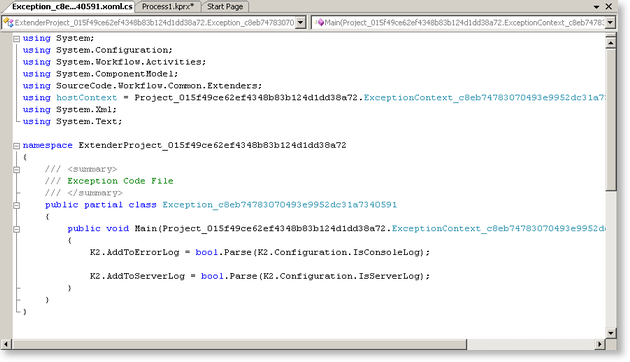Click the class icon in left combo
630x362 pixels.
click(8, 22)
